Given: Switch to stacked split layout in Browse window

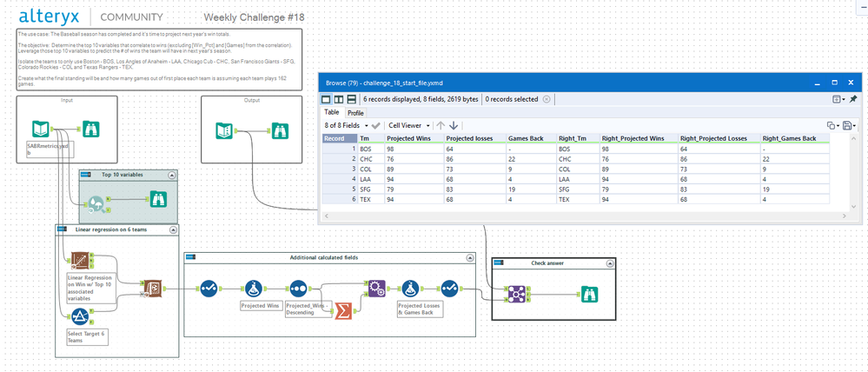Looking at the screenshot, I should [x=351, y=99].
